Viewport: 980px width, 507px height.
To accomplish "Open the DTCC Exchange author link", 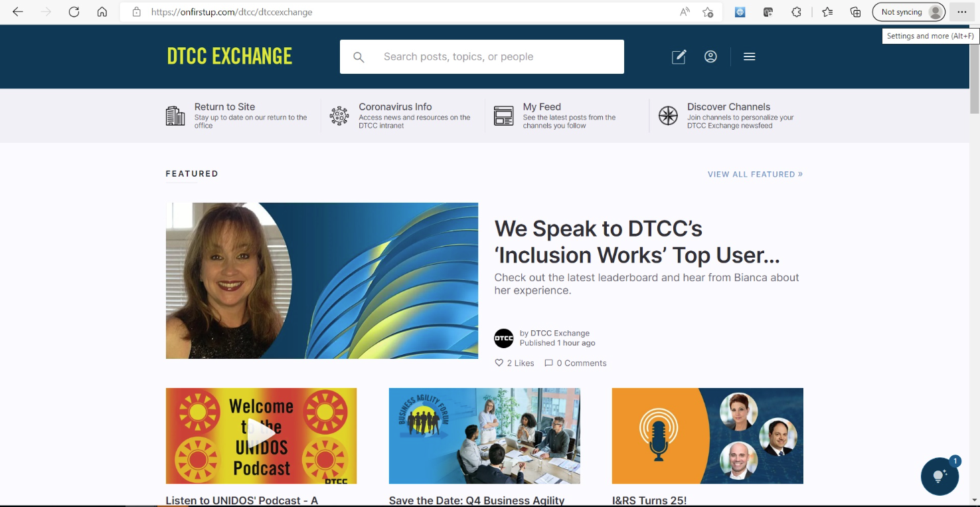I will (560, 333).
